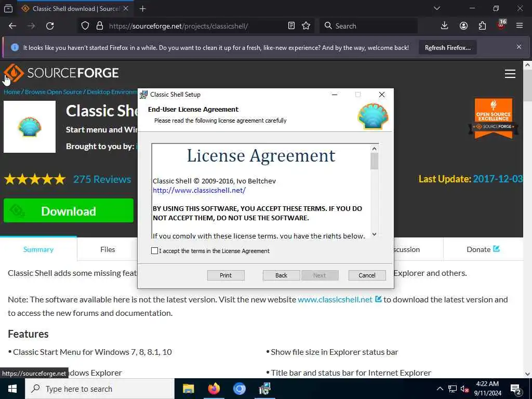Click the Print button in setup dialog
Viewport: 532px width, 399px height.
tap(225, 275)
